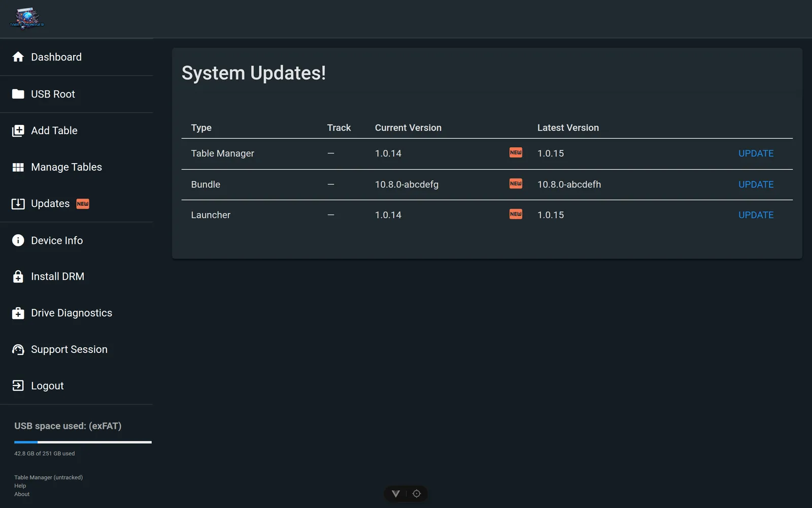Click current version 10.8.0-abcdefg
Image resolution: width=812 pixels, height=508 pixels.
(407, 184)
